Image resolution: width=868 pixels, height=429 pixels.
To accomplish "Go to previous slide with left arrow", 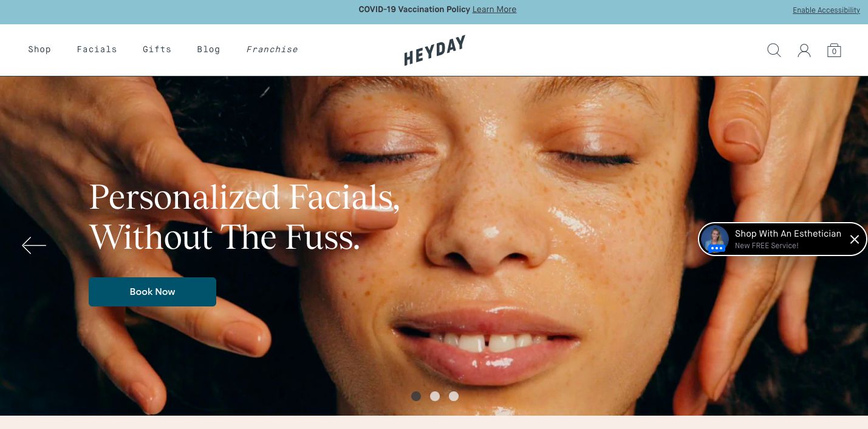I will pyautogui.click(x=34, y=245).
